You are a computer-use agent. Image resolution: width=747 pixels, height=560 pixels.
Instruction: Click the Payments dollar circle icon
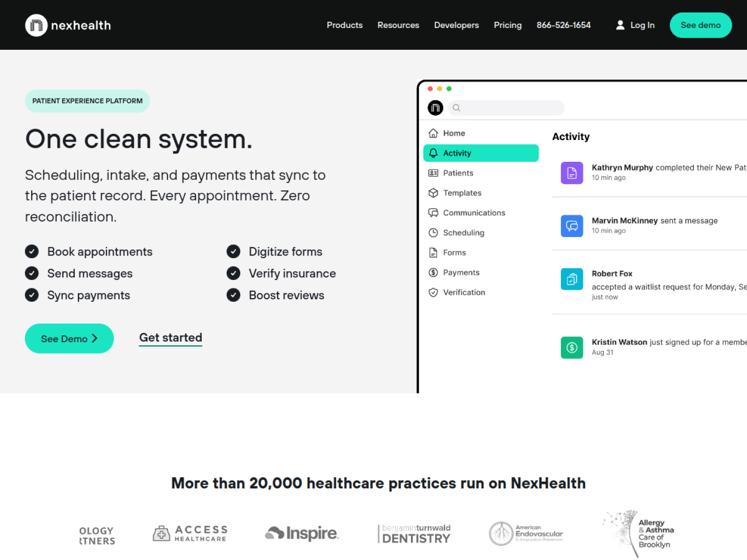[433, 272]
